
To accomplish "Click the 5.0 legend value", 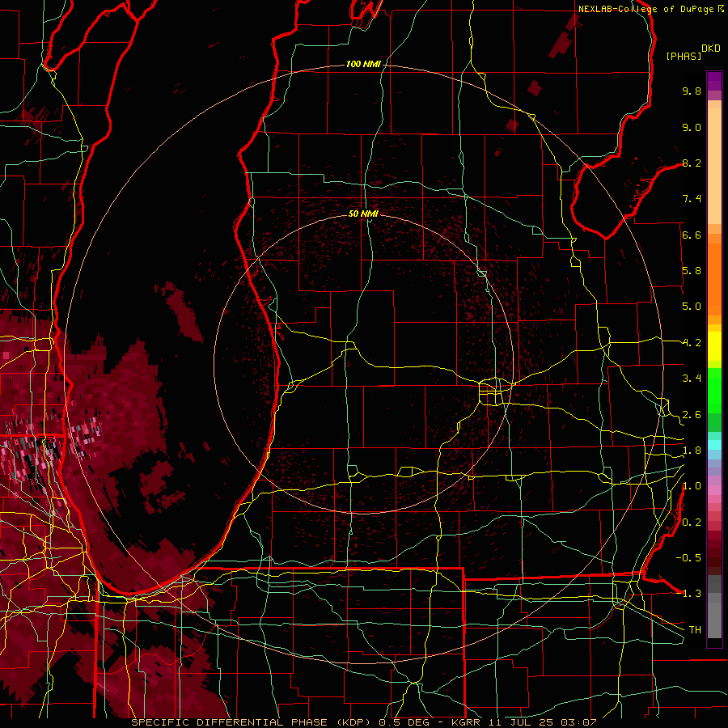I will [692, 307].
